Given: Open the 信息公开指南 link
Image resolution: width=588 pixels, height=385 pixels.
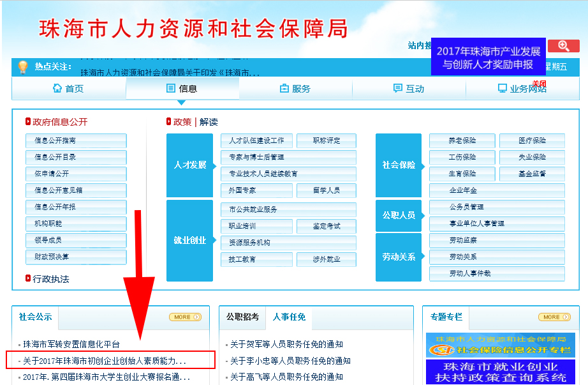Looking at the screenshot, I should tap(76, 140).
